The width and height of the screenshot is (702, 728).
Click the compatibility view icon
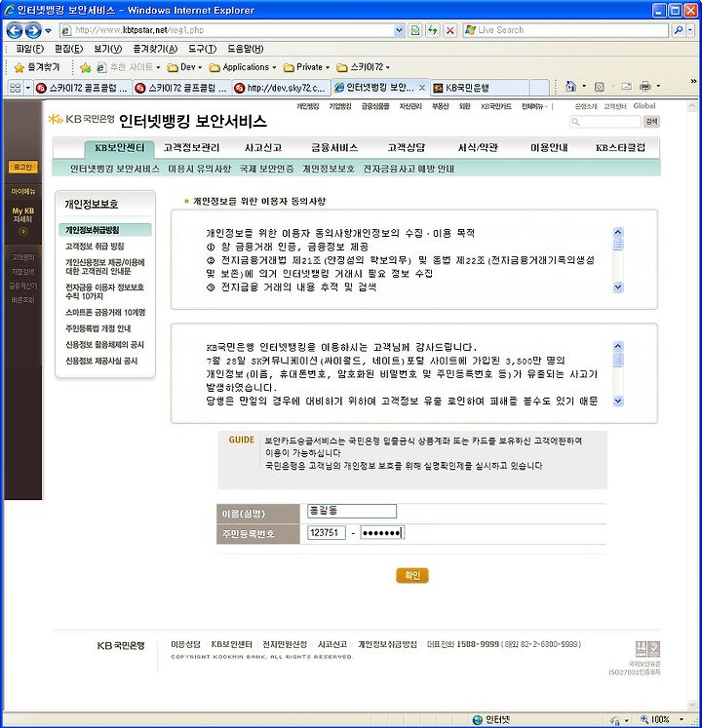pyautogui.click(x=415, y=30)
